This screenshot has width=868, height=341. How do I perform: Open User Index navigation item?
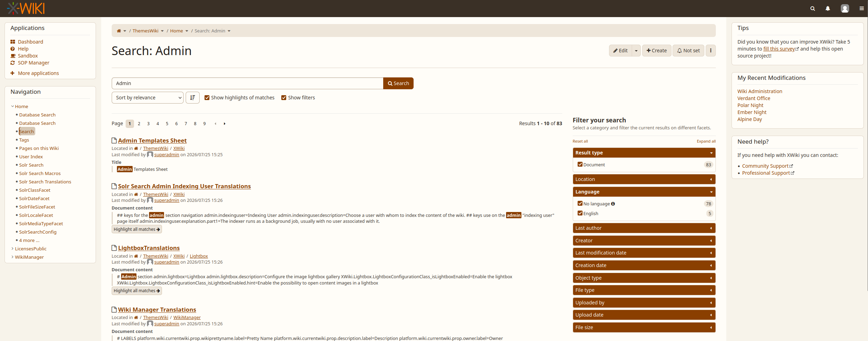point(31,157)
